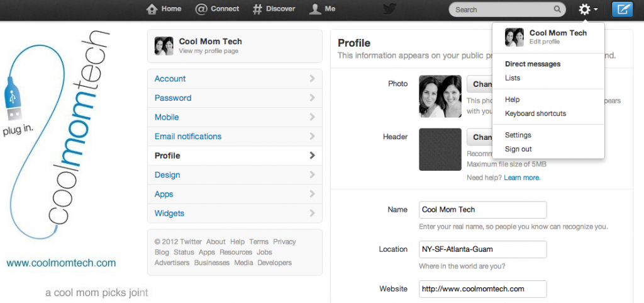Click Blog footer link
The image size is (644, 303).
162,252
